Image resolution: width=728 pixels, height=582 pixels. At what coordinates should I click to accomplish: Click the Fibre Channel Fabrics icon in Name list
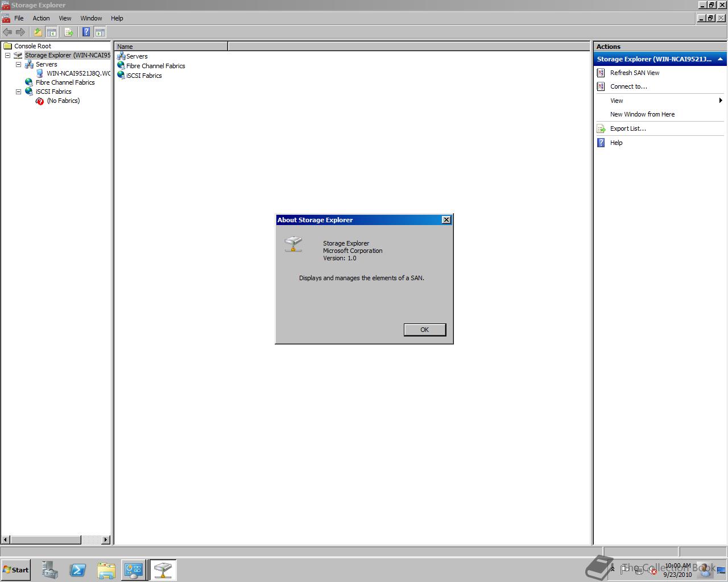pyautogui.click(x=121, y=65)
